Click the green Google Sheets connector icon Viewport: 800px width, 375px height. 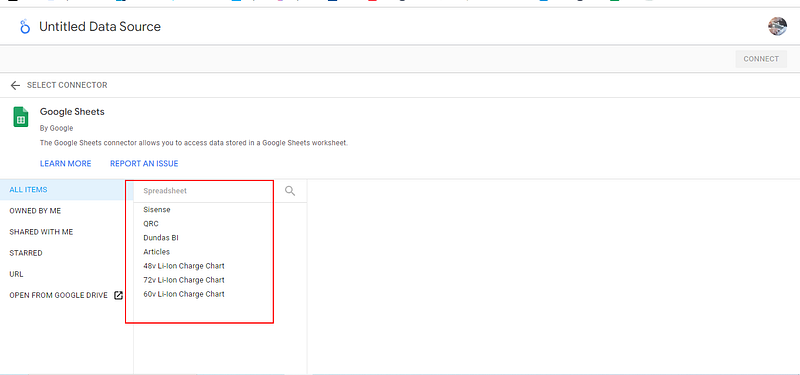coord(20,117)
